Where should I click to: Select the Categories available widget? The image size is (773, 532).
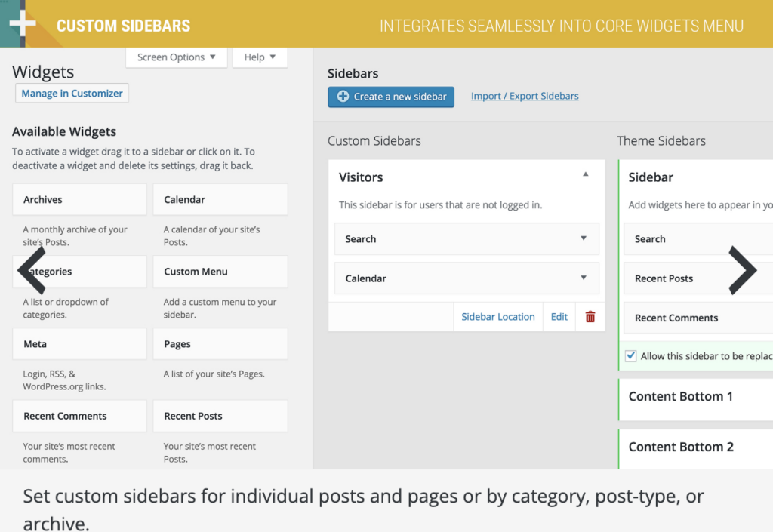pos(79,272)
